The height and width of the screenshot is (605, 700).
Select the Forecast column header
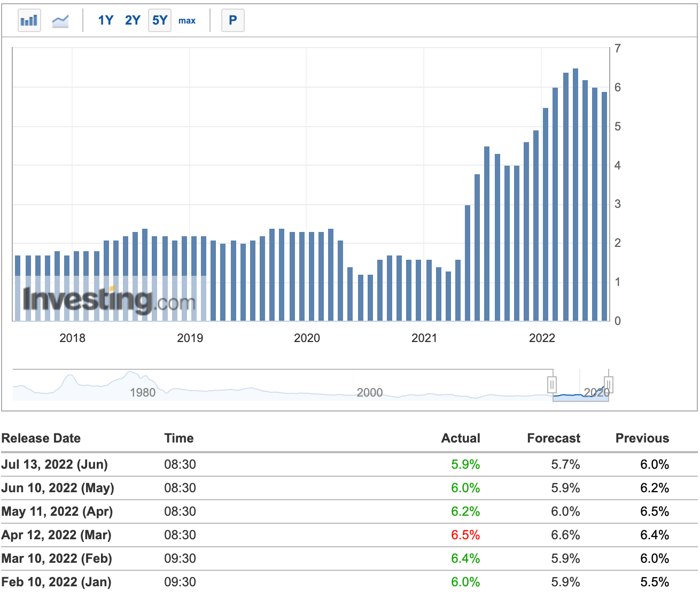(x=553, y=438)
